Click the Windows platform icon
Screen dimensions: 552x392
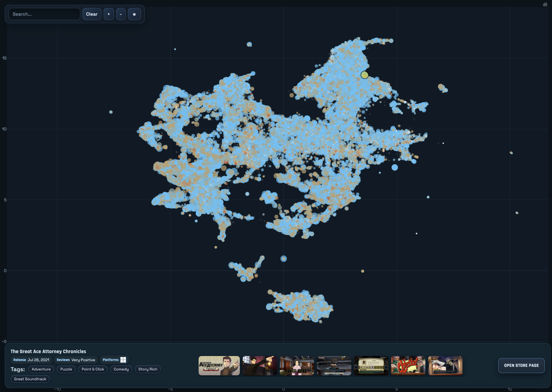[x=123, y=360]
